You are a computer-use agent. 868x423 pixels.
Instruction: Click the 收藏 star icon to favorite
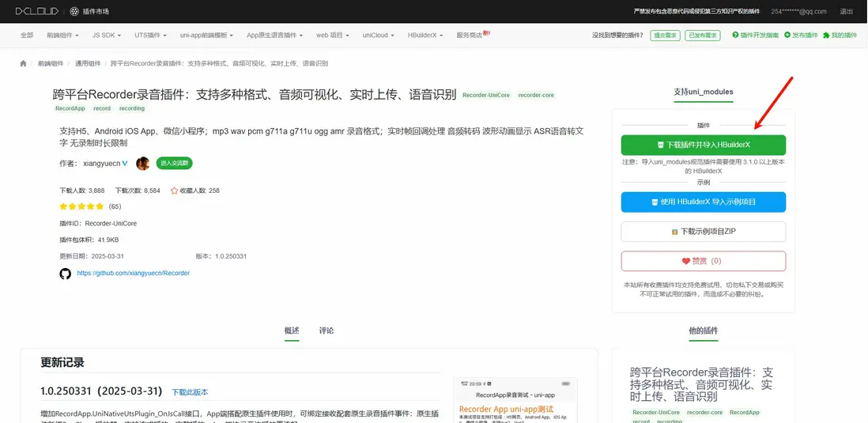[x=174, y=191]
